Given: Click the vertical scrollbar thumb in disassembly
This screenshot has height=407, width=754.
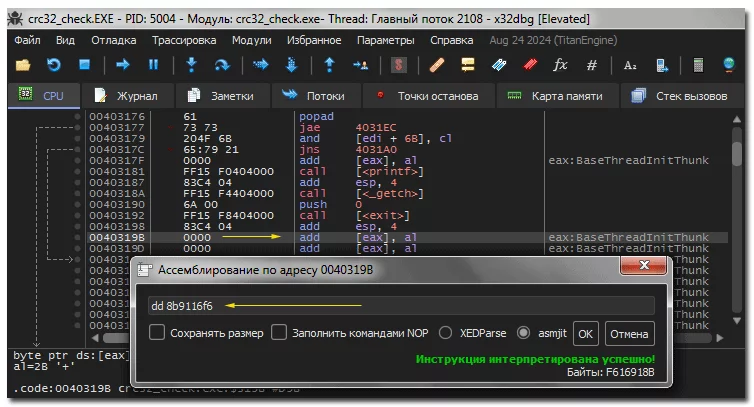Looking at the screenshot, I should pos(736,154).
